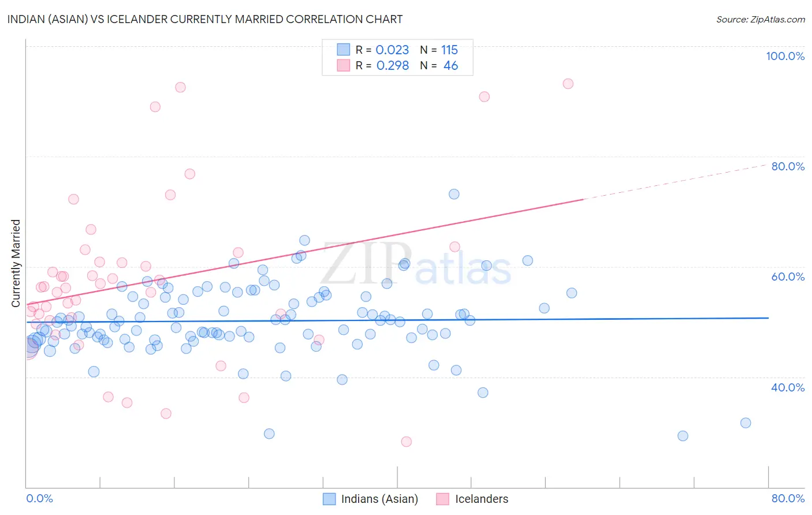Click the Currently Married axis label
The width and height of the screenshot is (812, 515).
(16, 263)
